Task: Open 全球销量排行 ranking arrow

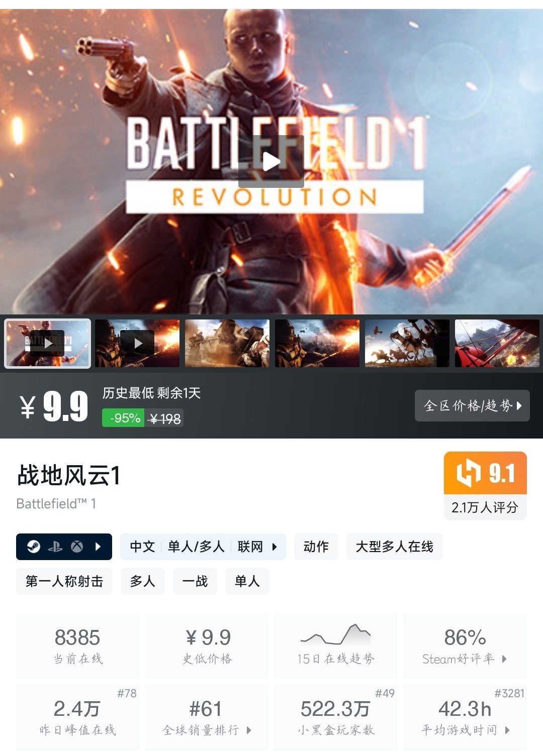Action: pyautogui.click(x=249, y=730)
